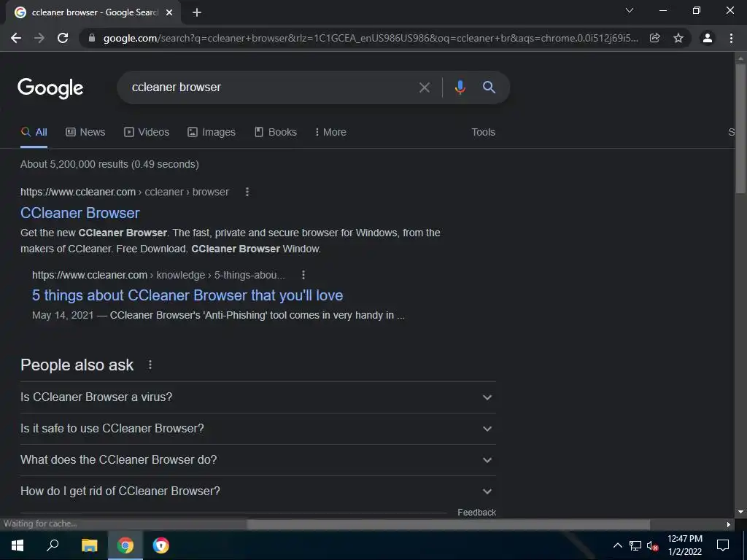Open the CCleaner Browser result link

80,213
